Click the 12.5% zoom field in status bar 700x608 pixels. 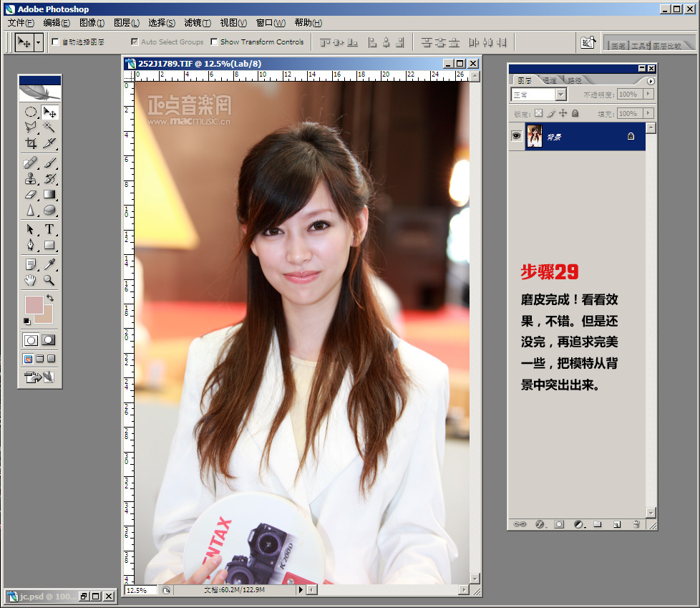[140, 590]
